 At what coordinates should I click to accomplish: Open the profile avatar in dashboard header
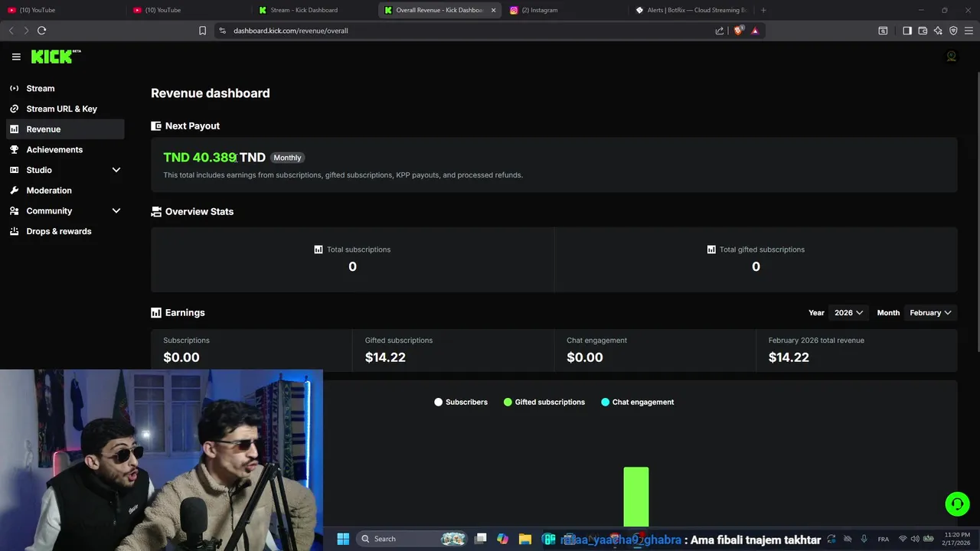951,57
